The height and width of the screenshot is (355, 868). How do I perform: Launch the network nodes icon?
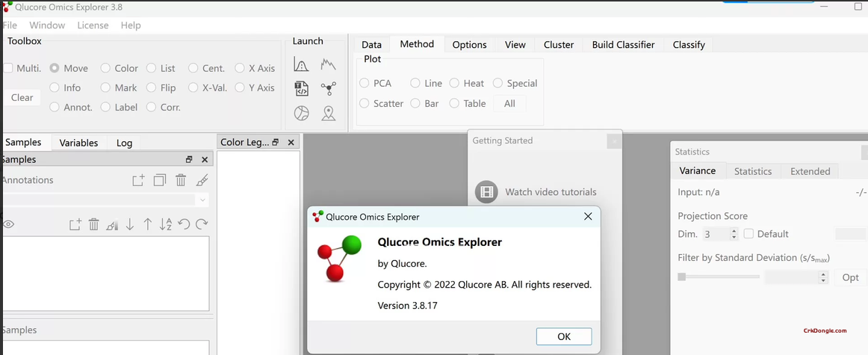coord(328,89)
